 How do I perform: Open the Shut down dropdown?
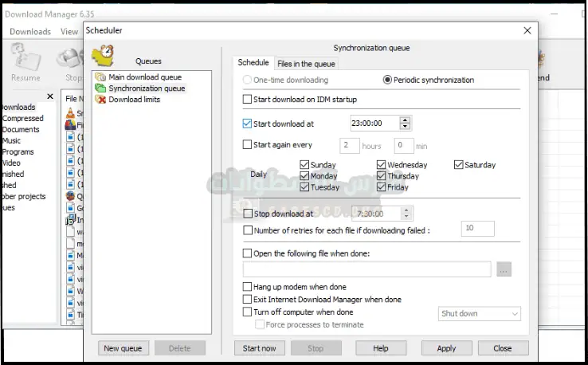[480, 314]
